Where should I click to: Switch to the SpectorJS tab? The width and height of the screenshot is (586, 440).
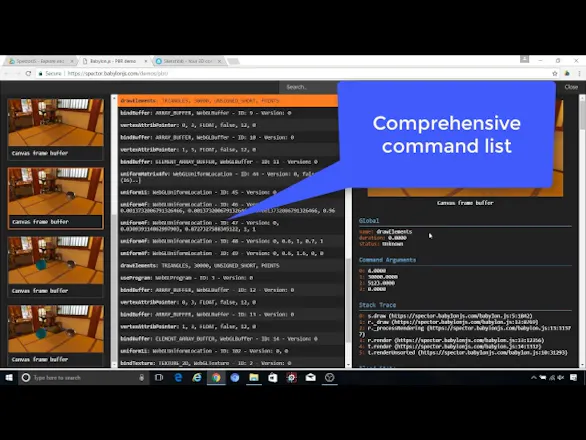pos(40,61)
